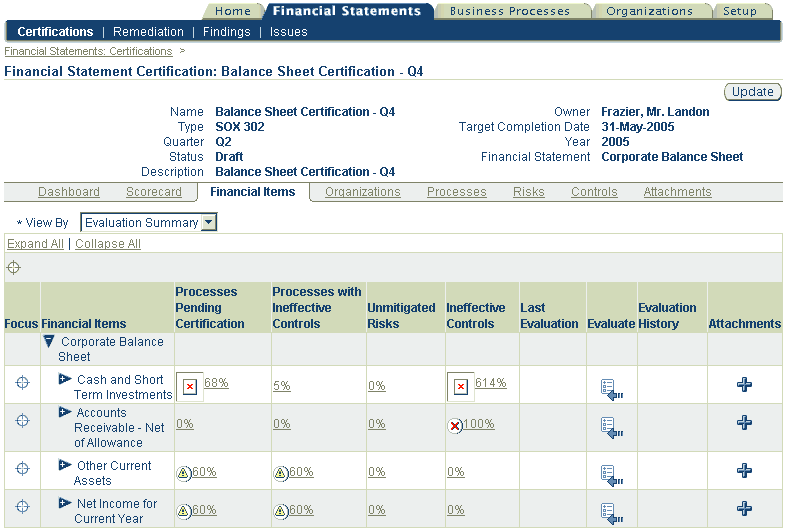Viewport: 788px width, 530px height.
Task: Switch to the Attachments subtab
Action: (x=677, y=192)
